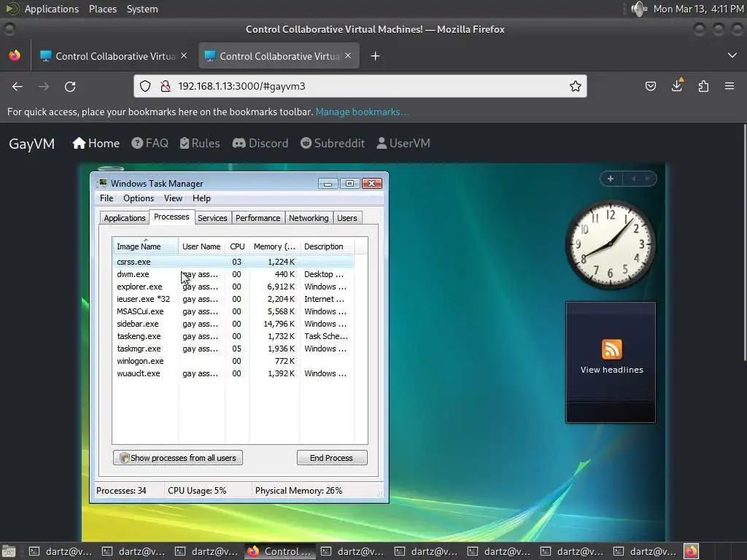The height and width of the screenshot is (560, 747).
Task: Go back using Firefox back arrow
Action: (x=18, y=86)
